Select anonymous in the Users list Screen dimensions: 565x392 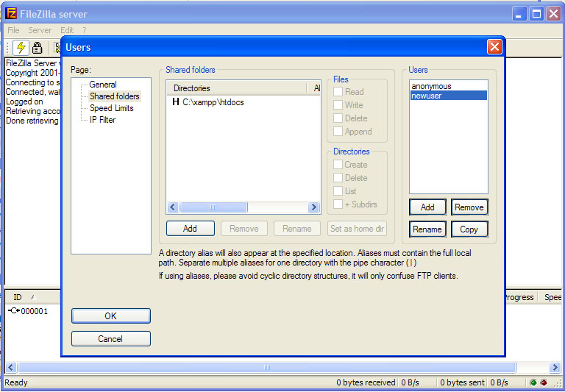(x=449, y=86)
